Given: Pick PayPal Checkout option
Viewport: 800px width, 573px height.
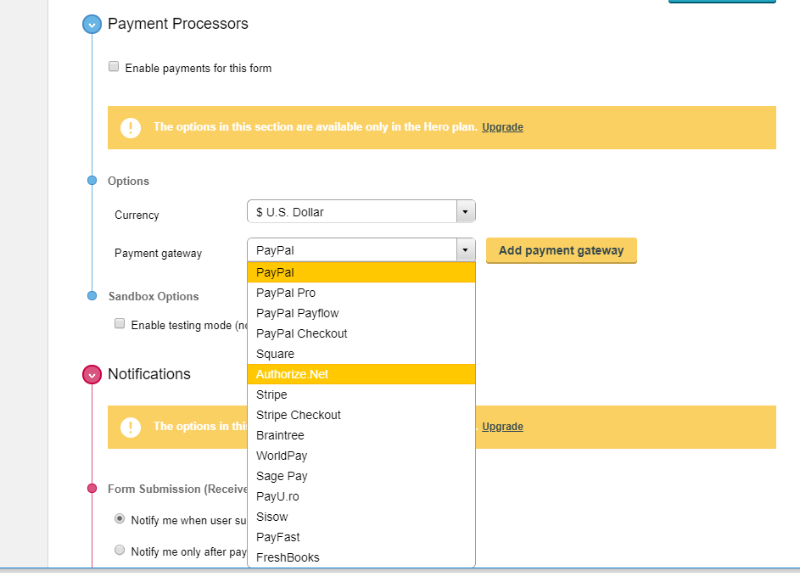Looking at the screenshot, I should pos(361,334).
